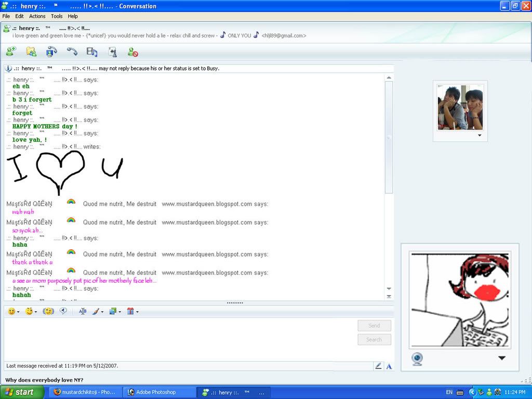Click the Send button
532x399 pixels.
click(x=374, y=325)
